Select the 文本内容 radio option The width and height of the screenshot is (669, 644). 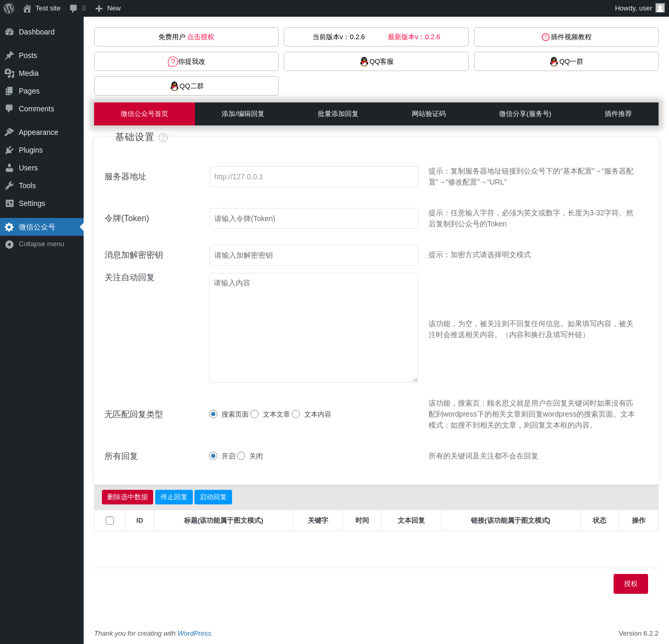pyautogui.click(x=296, y=414)
